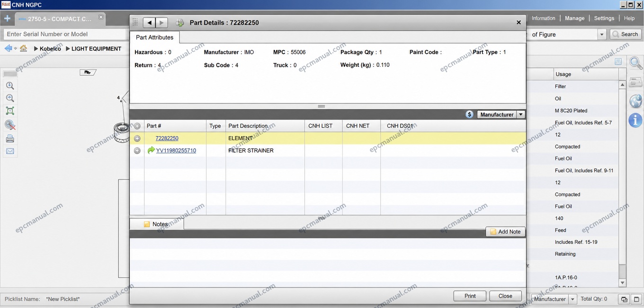Select the Part Attributes tab
The width and height of the screenshot is (644, 308).
point(155,37)
